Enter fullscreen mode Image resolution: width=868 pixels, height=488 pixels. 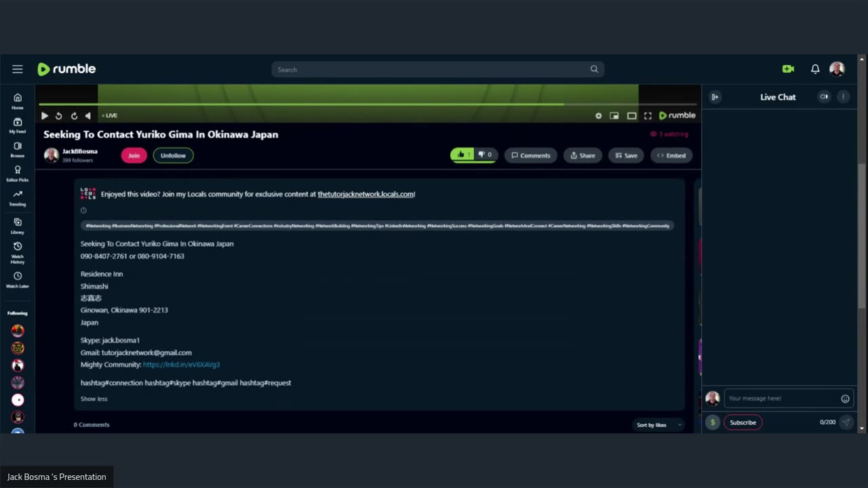pyautogui.click(x=648, y=116)
